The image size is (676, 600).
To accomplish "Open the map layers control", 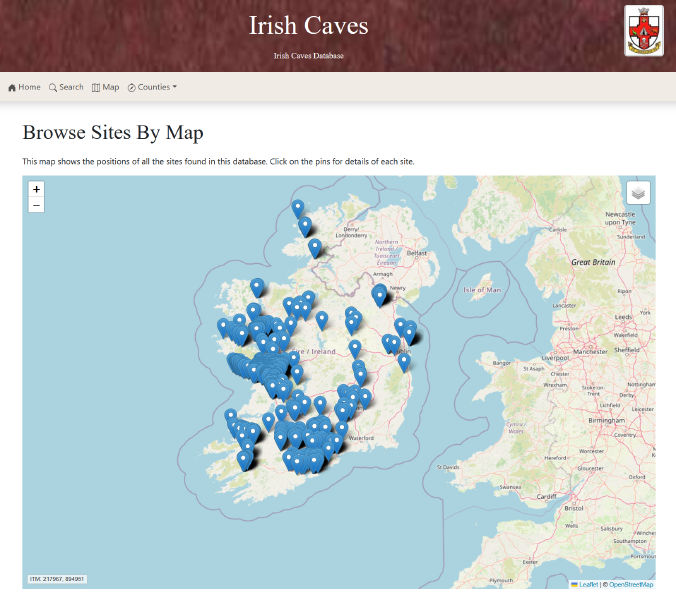I will pyautogui.click(x=638, y=193).
